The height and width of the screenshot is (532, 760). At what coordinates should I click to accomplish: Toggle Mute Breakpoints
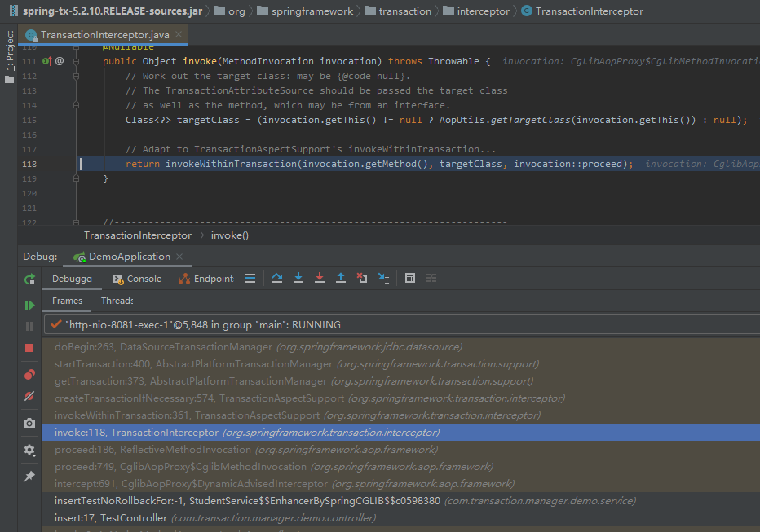(29, 396)
